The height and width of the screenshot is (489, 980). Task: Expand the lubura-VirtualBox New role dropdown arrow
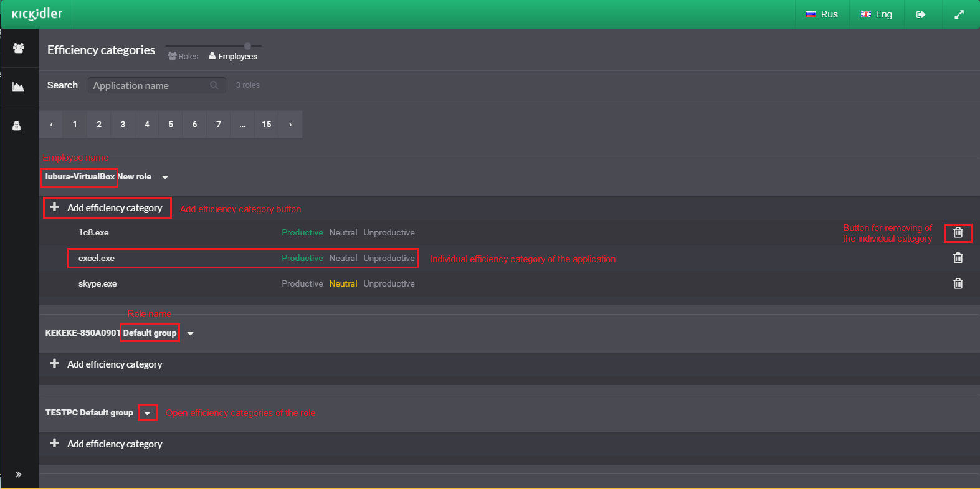click(x=165, y=177)
